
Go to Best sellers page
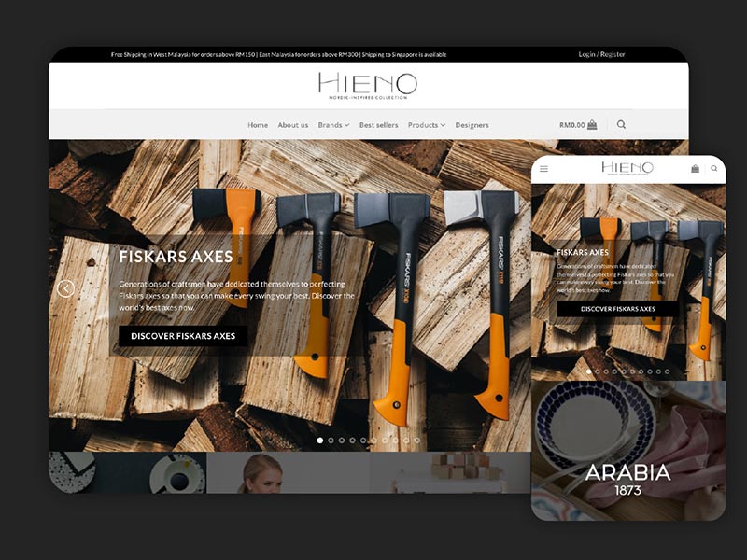pyautogui.click(x=379, y=125)
